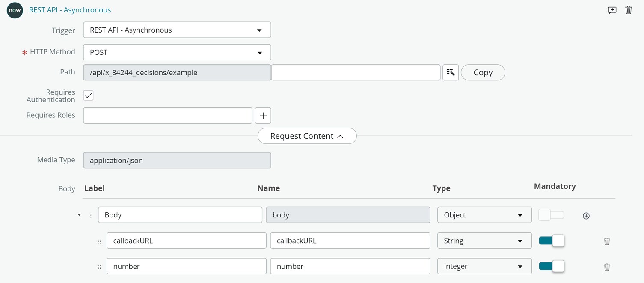Toggle Mandatory for the Body object row
The width and height of the screenshot is (644, 283).
[x=551, y=215]
